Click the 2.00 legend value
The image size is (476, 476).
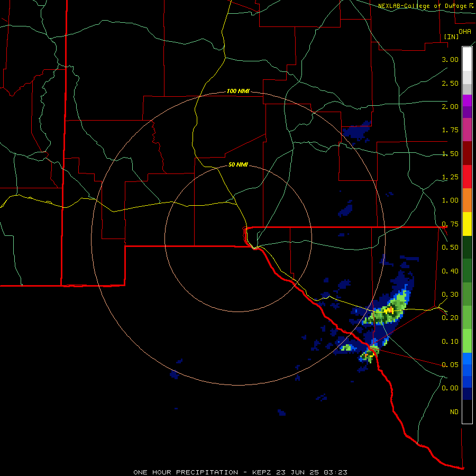[x=450, y=106]
